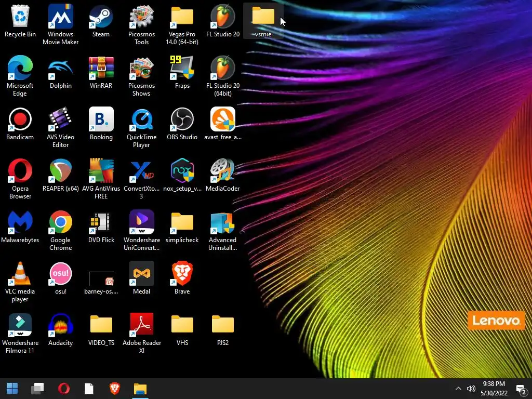Select the Google Chrome desktop icon
Viewport: 532px width, 399px height.
point(60,230)
